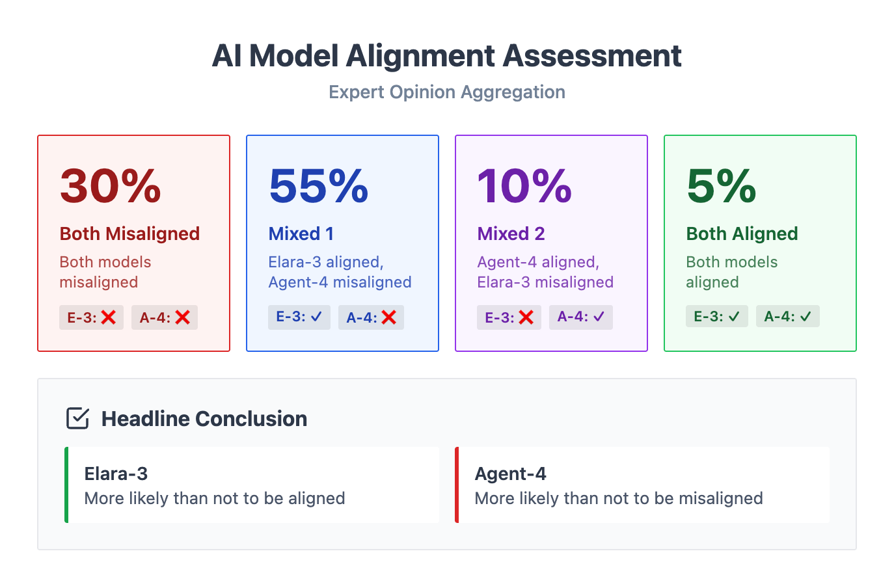Click the A-4 checkmark badge in Both Aligned card
This screenshot has height=588, width=894.
788,316
